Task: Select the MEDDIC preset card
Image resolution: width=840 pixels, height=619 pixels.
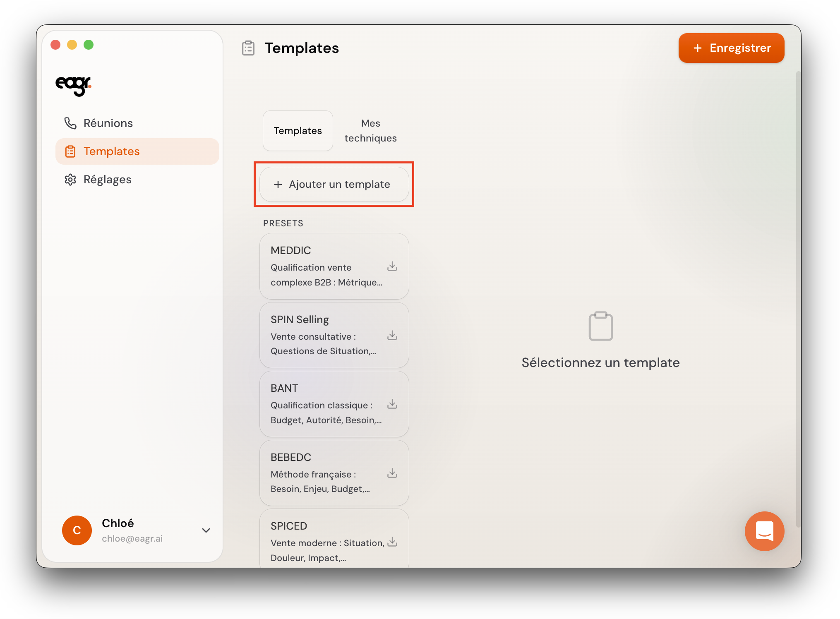Action: [323, 266]
